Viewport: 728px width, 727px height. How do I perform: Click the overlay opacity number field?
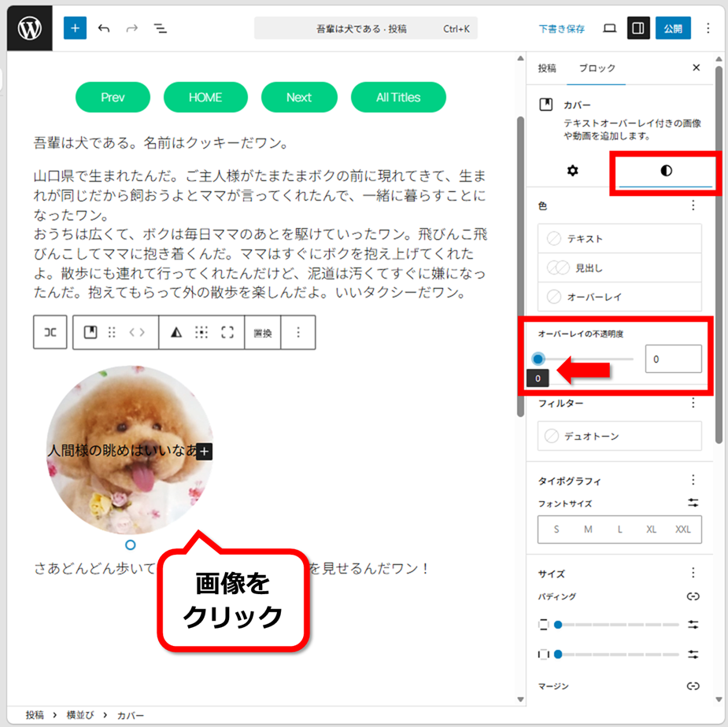tap(673, 359)
